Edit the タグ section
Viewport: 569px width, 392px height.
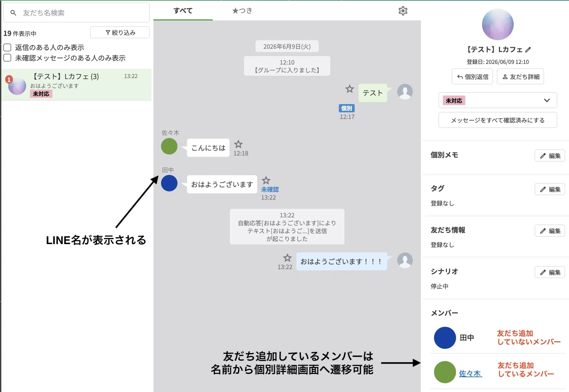(x=550, y=189)
